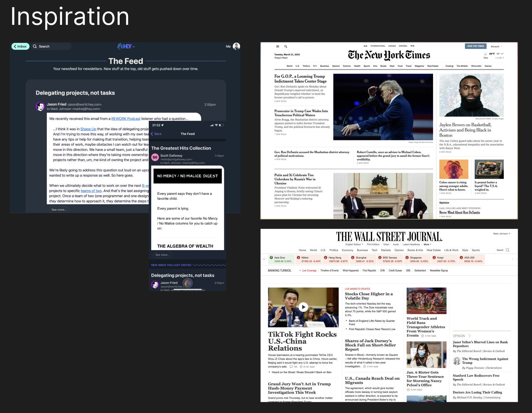Click Jason Fried's avatar in the desktop Feed

[40, 106]
